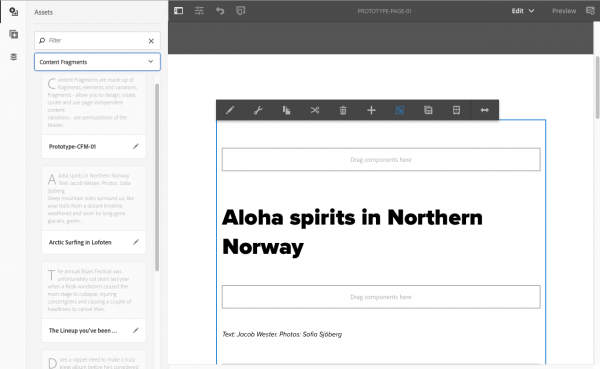This screenshot has width=600, height=369.
Task: Click the Filter search field
Action: point(97,41)
